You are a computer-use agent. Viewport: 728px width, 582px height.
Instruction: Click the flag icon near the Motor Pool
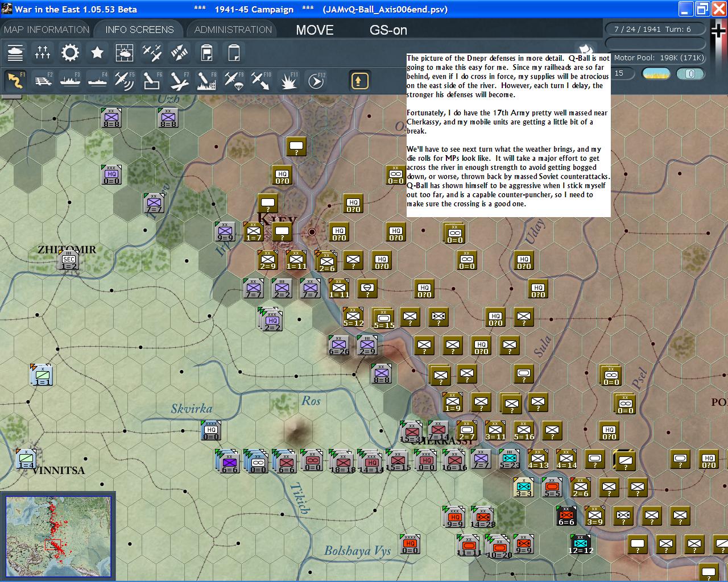coord(586,49)
